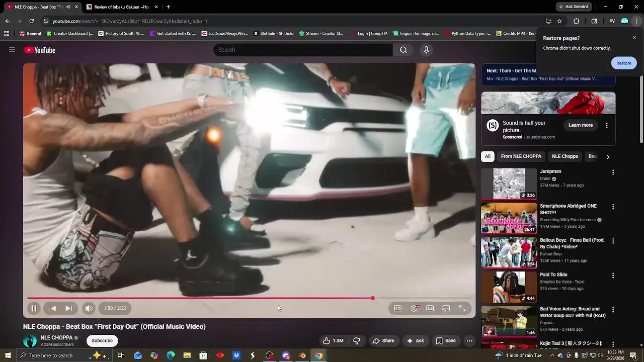Pause the video playback
The height and width of the screenshot is (362, 644).
click(34, 308)
